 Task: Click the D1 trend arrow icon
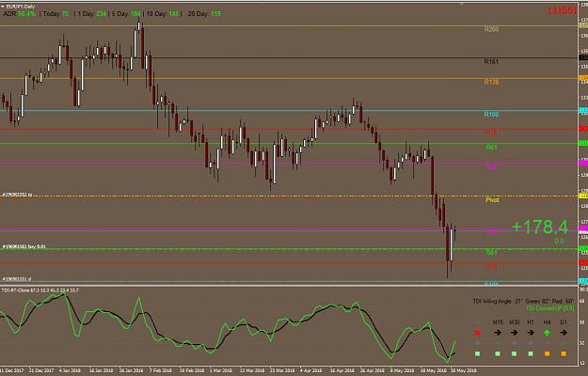click(x=564, y=333)
